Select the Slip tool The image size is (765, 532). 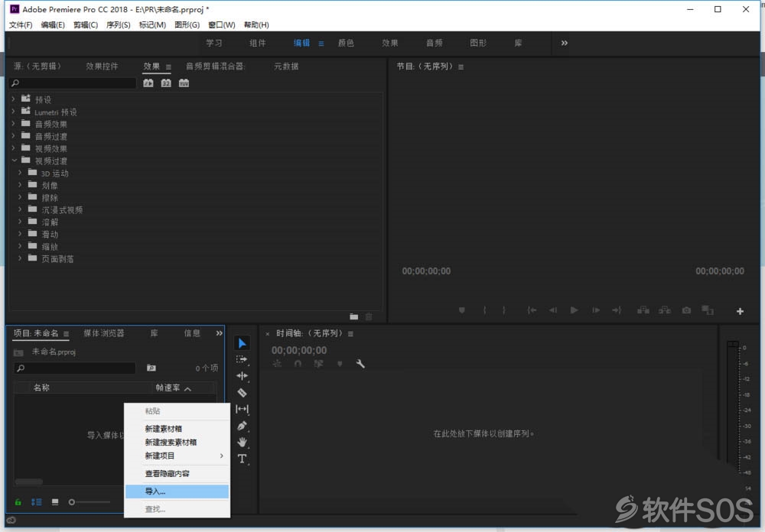point(242,409)
